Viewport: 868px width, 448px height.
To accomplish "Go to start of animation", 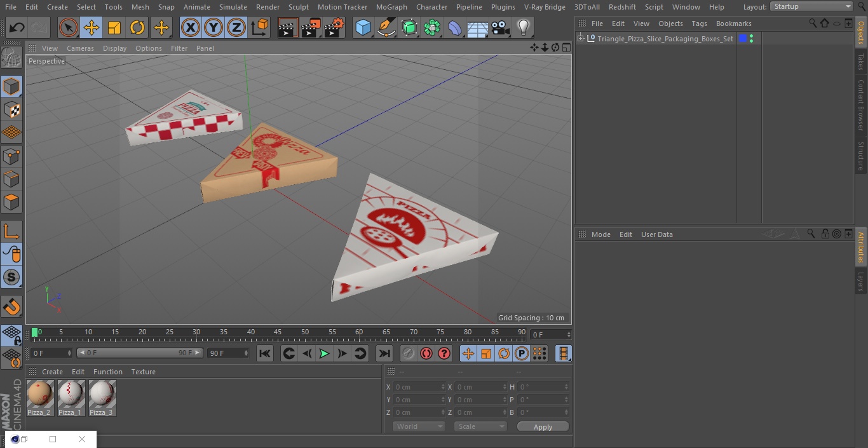I will click(265, 353).
